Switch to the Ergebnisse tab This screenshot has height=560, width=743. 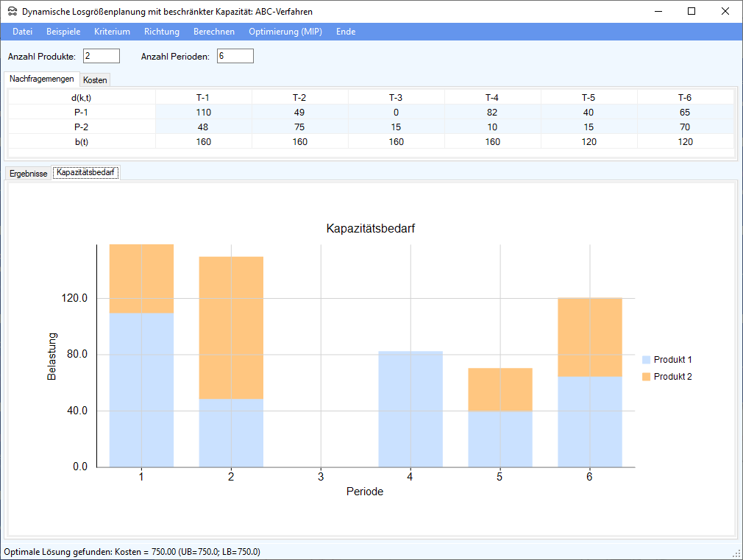coord(29,173)
